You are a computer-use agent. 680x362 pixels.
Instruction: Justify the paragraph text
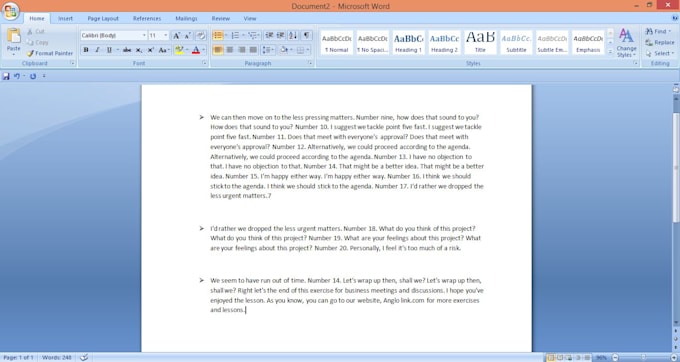click(x=253, y=50)
